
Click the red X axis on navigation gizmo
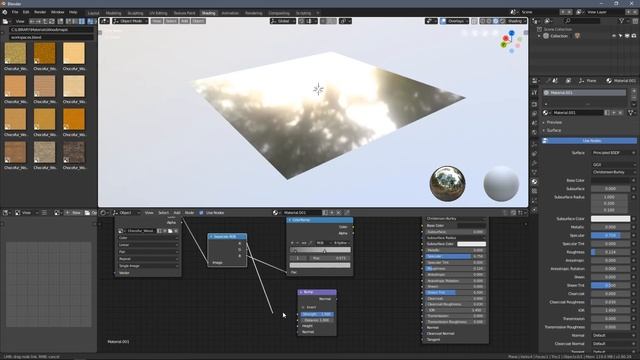coord(505,38)
